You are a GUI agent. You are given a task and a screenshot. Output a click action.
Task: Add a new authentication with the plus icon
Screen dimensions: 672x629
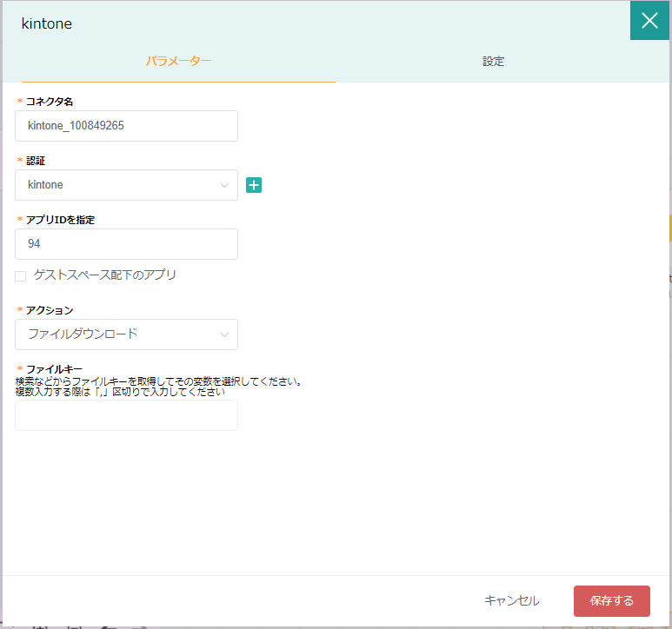(254, 185)
